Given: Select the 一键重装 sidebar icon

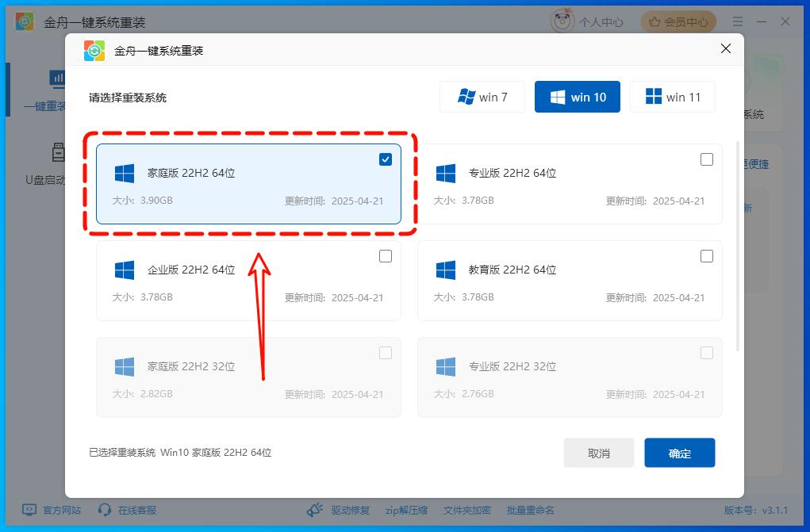Looking at the screenshot, I should click(58, 78).
